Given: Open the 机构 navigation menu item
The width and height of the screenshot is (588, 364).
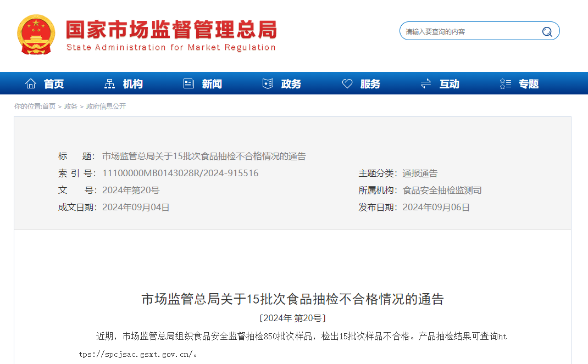Looking at the screenshot, I should 133,84.
